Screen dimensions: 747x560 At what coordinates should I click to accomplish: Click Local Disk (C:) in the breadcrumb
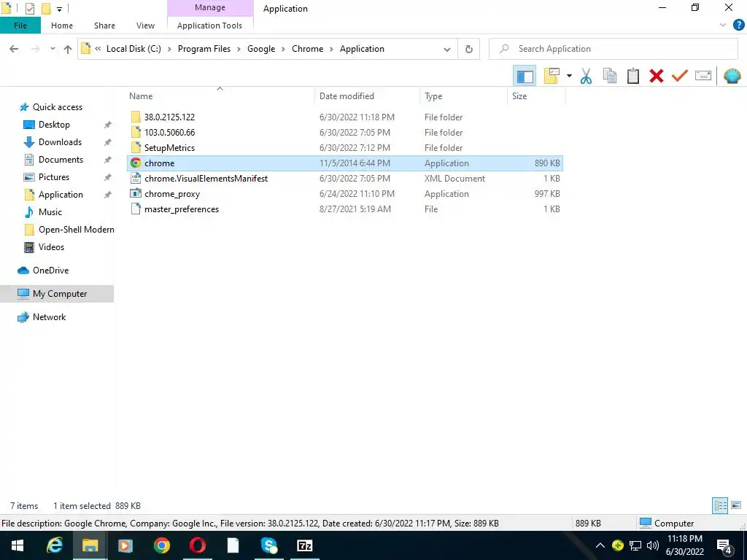pos(134,49)
